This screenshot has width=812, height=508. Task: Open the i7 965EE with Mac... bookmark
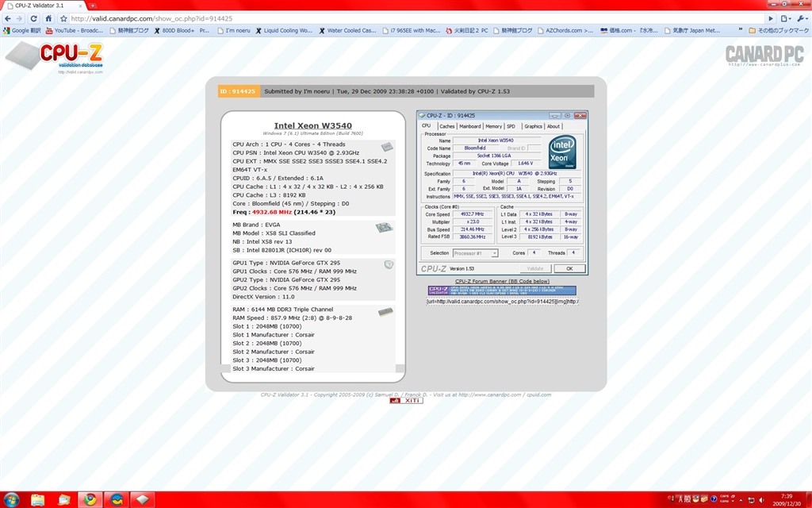[x=412, y=31]
